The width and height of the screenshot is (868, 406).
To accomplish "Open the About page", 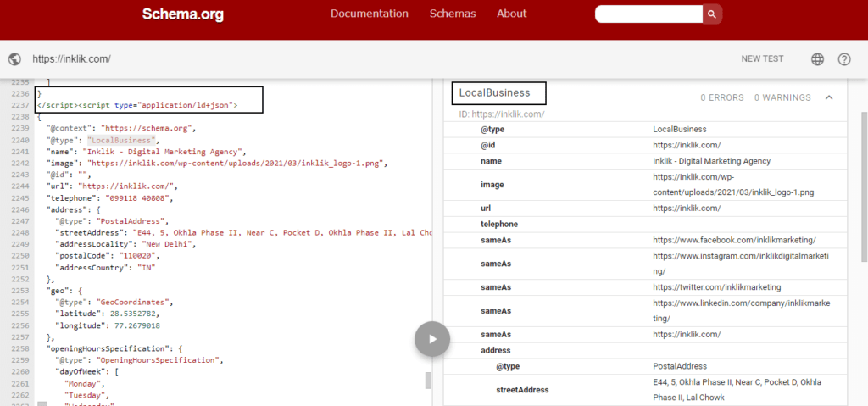I will [x=511, y=14].
